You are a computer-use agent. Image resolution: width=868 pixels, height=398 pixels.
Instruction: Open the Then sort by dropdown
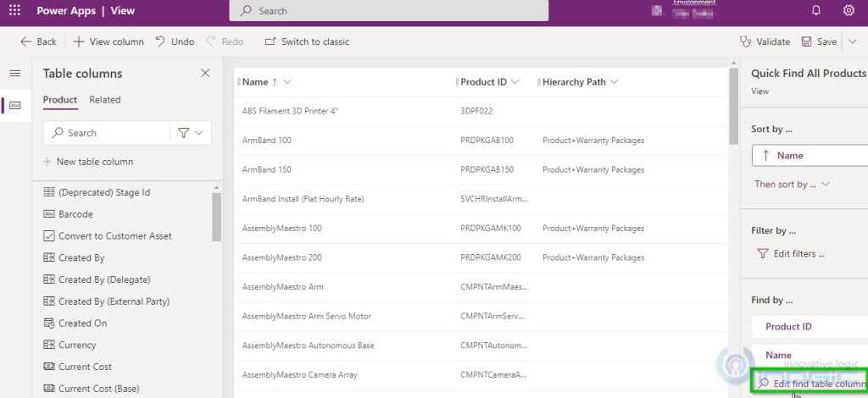click(x=792, y=184)
